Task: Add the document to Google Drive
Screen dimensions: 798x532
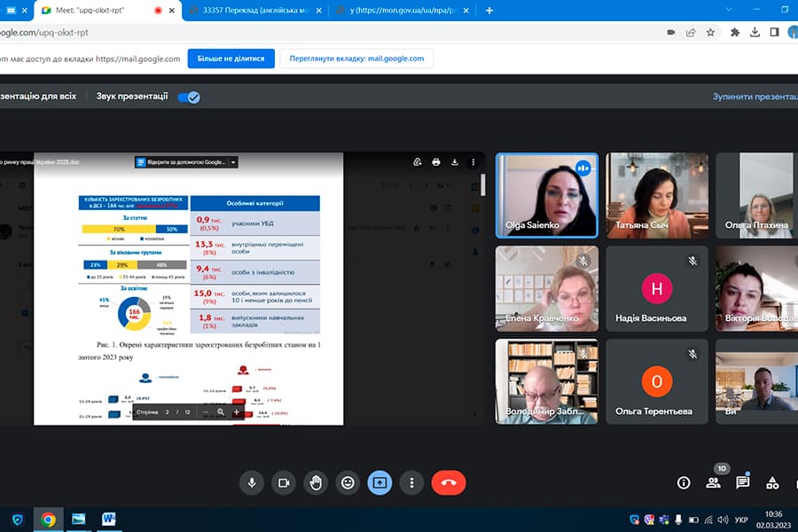Action: [x=418, y=162]
